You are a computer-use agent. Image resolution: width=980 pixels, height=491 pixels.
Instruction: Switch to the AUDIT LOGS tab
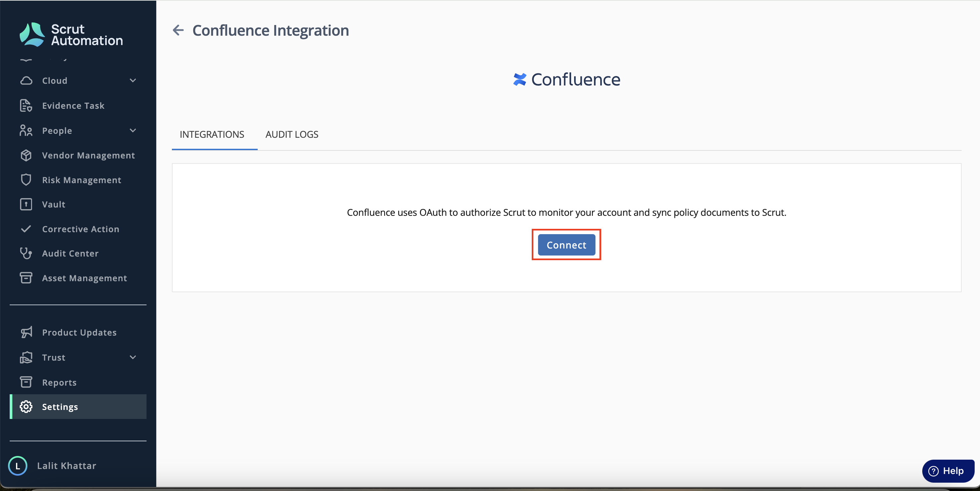point(292,134)
